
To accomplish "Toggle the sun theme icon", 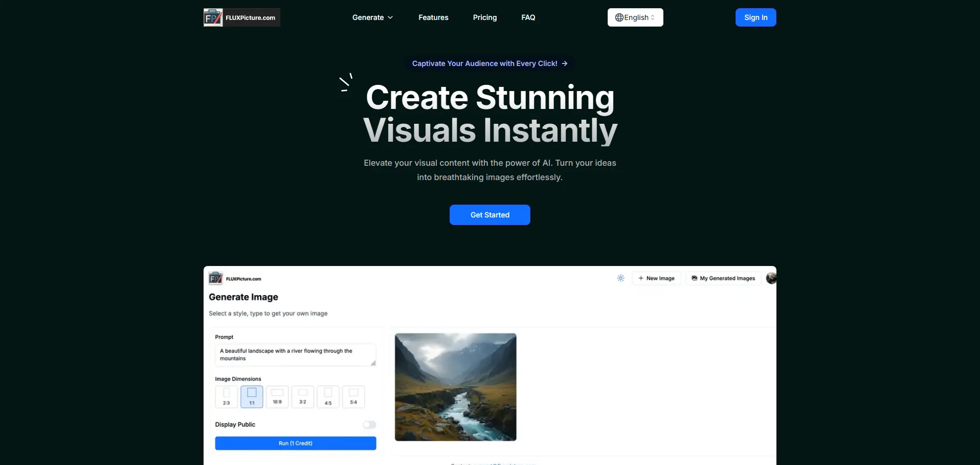I will [x=620, y=278].
